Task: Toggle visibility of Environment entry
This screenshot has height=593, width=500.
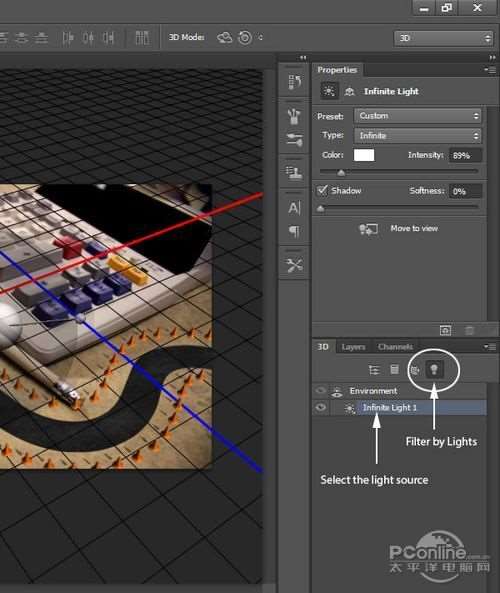Action: click(321, 390)
